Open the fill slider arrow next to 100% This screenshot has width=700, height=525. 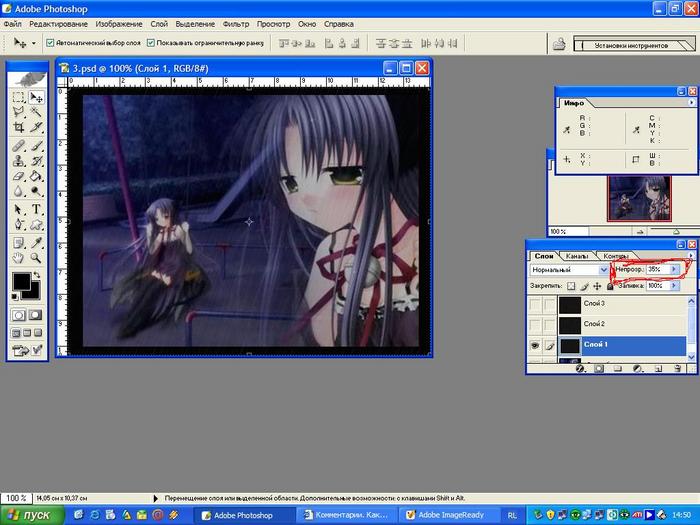click(x=675, y=286)
